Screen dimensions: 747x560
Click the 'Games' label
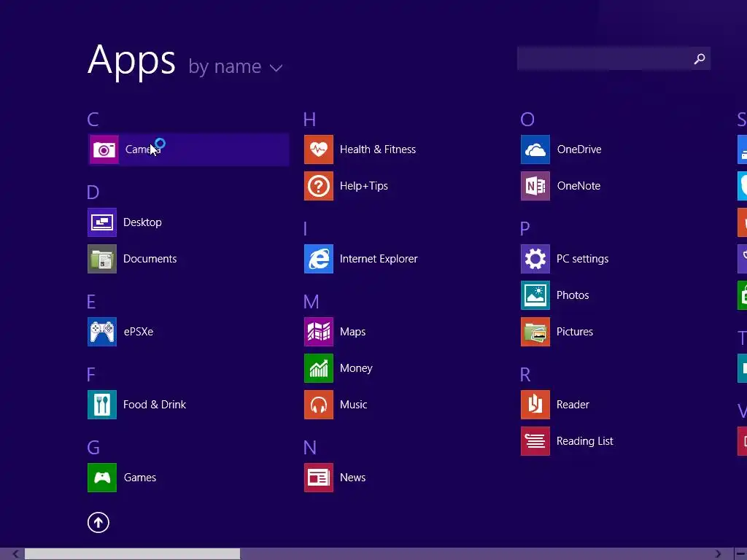pyautogui.click(x=140, y=478)
